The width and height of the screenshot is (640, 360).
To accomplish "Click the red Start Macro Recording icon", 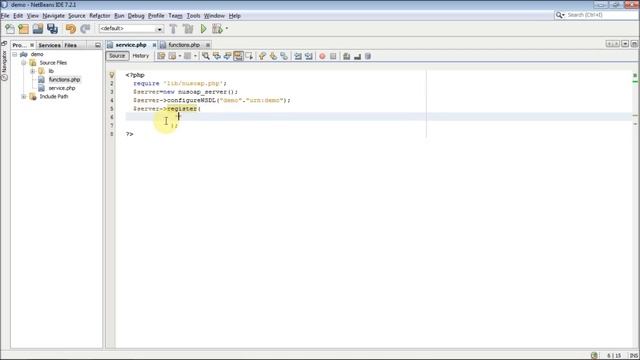I will 322,56.
